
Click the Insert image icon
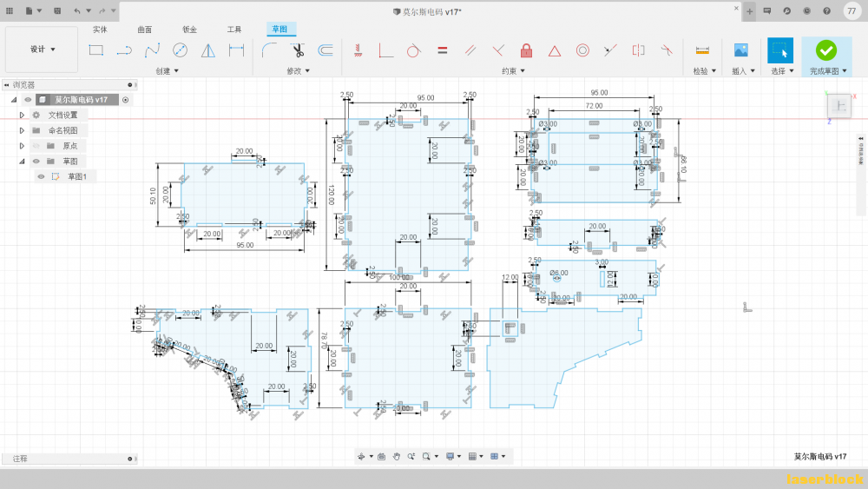(x=740, y=50)
